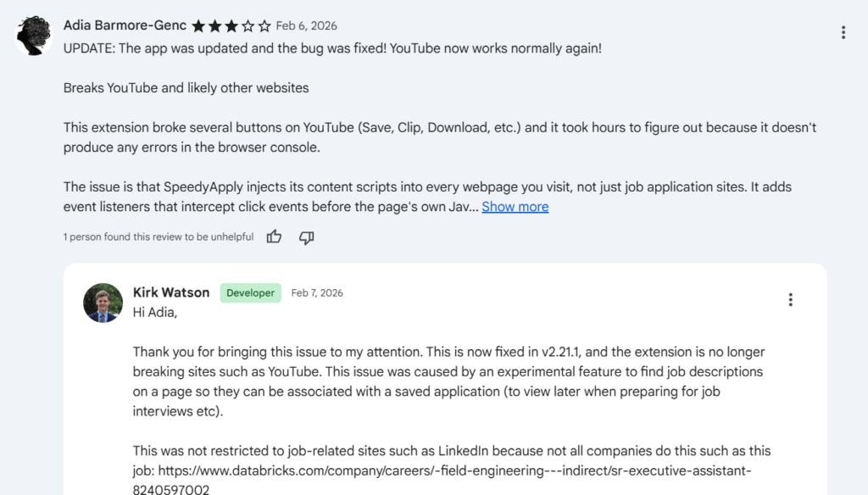Click the thumbs down icon below the review
868x495 pixels.
pos(306,238)
